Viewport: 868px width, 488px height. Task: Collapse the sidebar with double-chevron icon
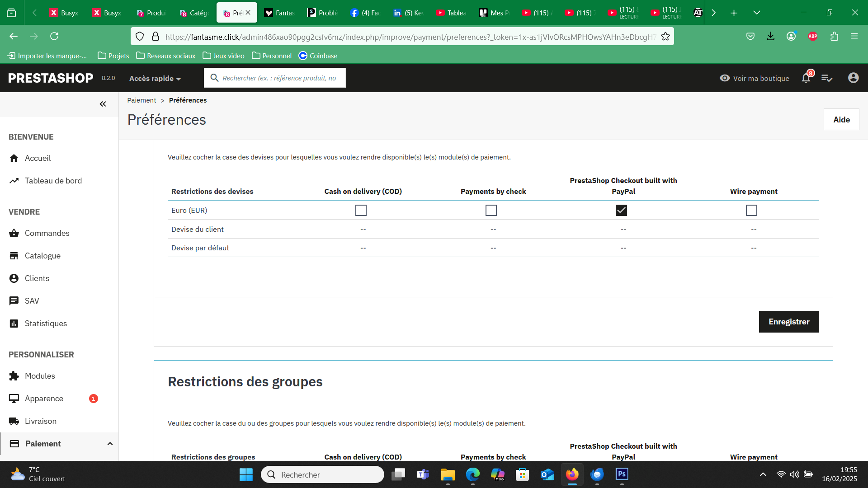[103, 104]
